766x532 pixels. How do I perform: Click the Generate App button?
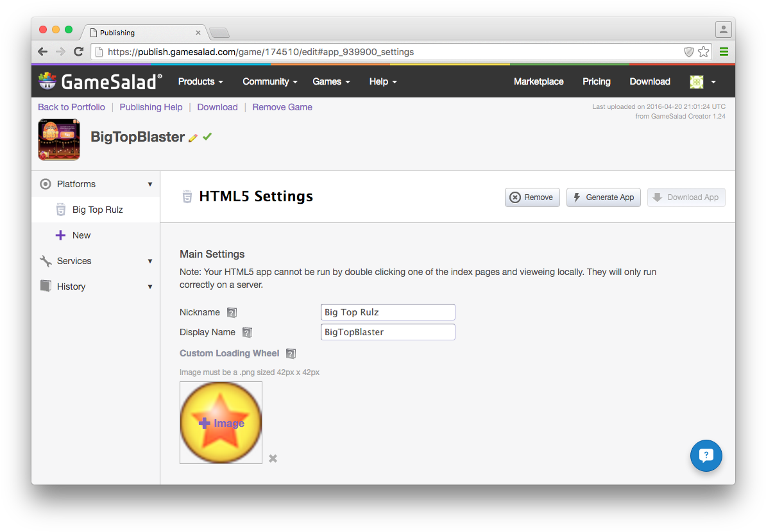pos(603,197)
